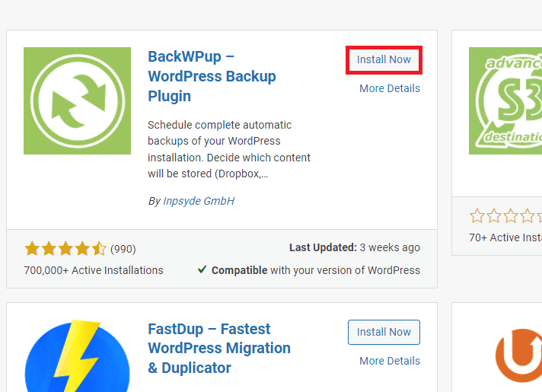The height and width of the screenshot is (392, 542).
Task: Click the Compatible with your version text
Action: tap(316, 270)
